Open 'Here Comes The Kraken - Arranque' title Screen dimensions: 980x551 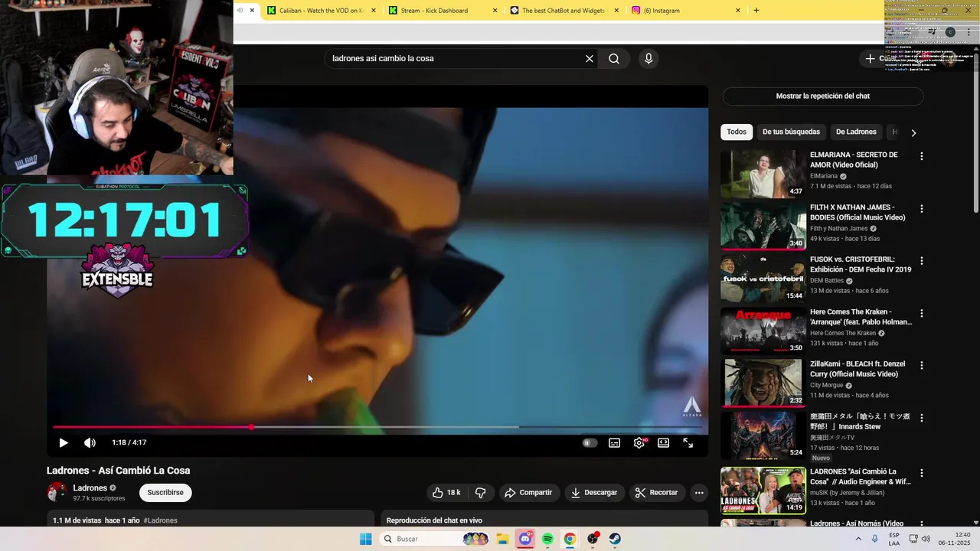(861, 317)
